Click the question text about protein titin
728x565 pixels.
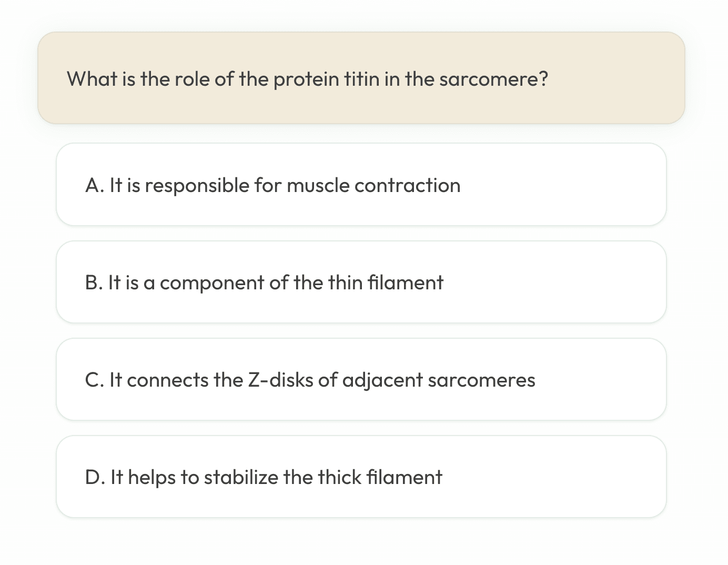pos(307,79)
